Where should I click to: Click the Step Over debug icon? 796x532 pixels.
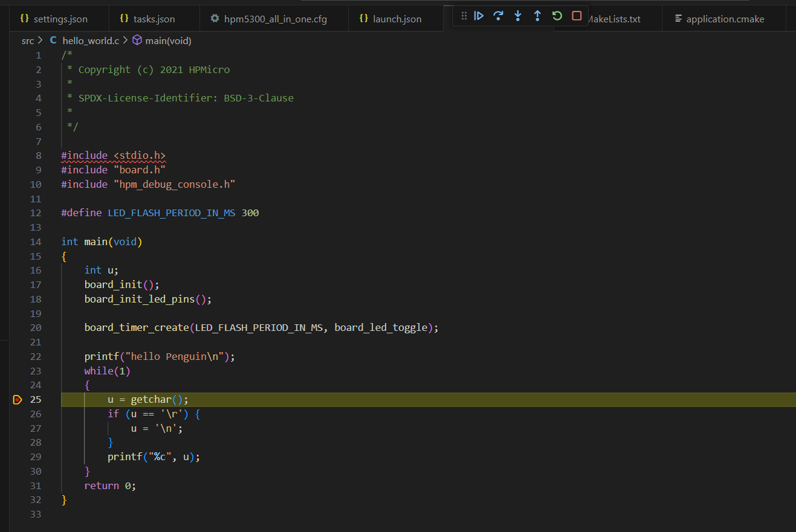pyautogui.click(x=498, y=16)
